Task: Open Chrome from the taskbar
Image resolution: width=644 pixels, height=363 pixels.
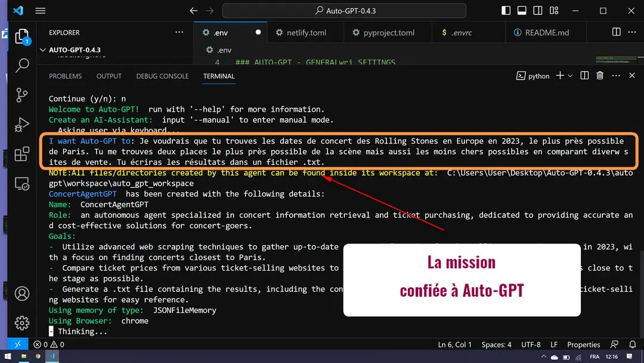Action: 38,356
